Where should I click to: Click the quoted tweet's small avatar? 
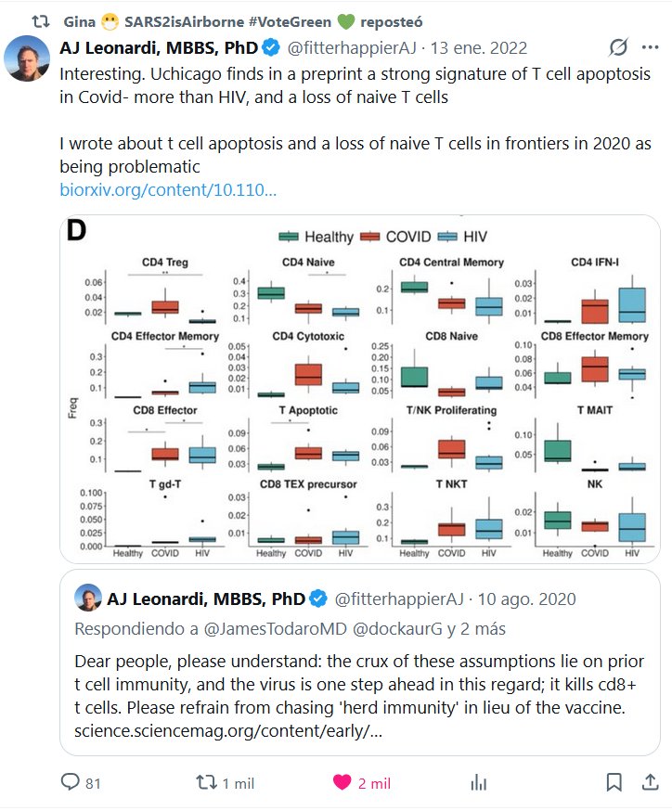click(87, 598)
